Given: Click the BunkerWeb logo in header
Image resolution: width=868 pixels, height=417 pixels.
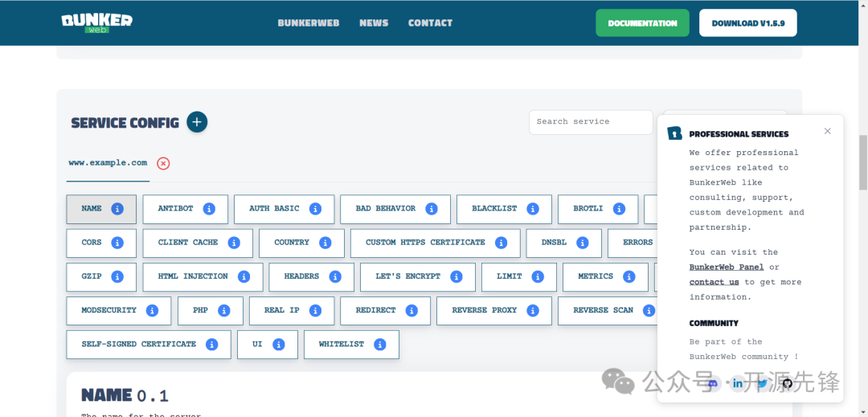Looking at the screenshot, I should pyautogui.click(x=97, y=23).
